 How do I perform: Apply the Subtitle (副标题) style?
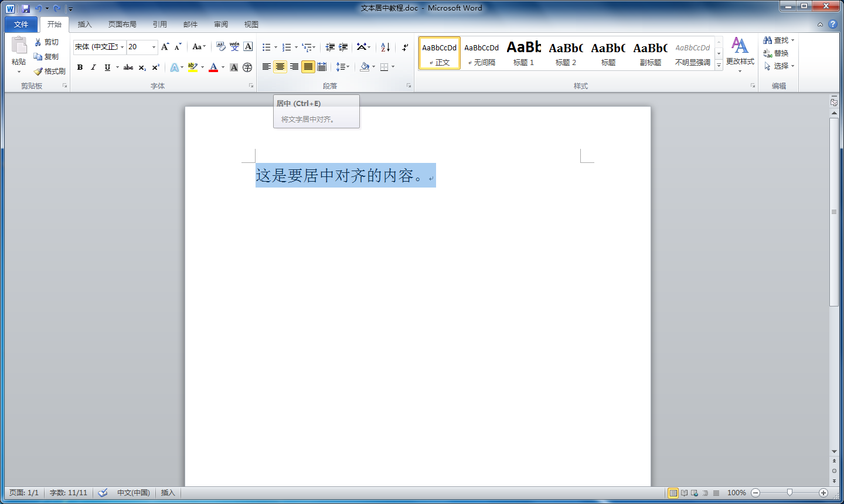point(651,53)
